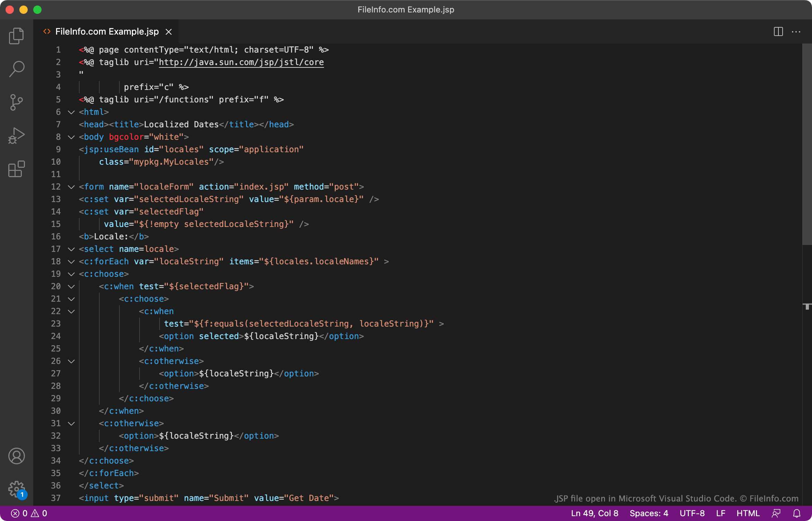Collapse the html tag on line 6

click(x=71, y=112)
